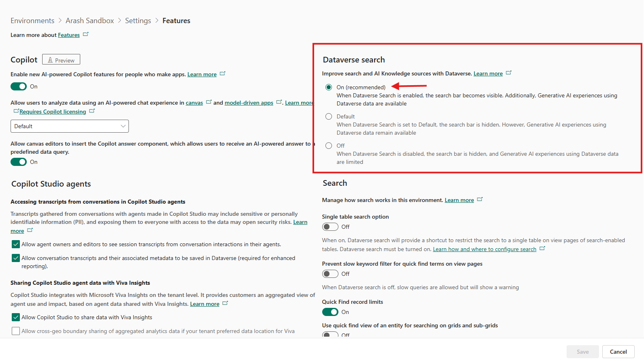
Task: Click external link icon beside Search Learn more
Action: point(480,200)
